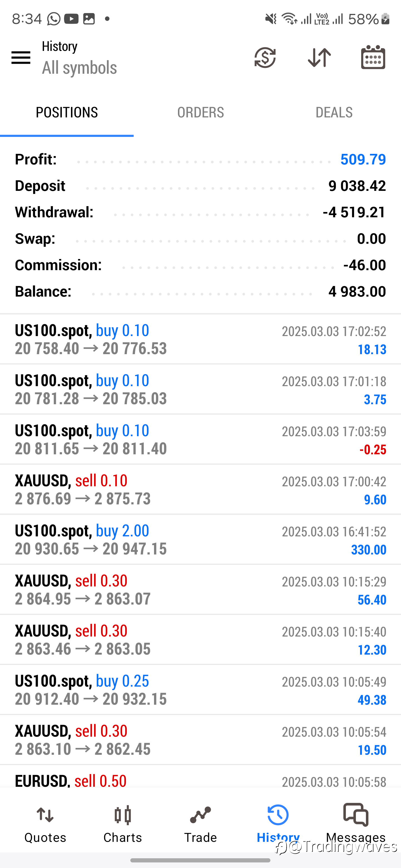Tap the symbol filter dollar-refresh icon
Screen dimensions: 401x868
(265, 58)
